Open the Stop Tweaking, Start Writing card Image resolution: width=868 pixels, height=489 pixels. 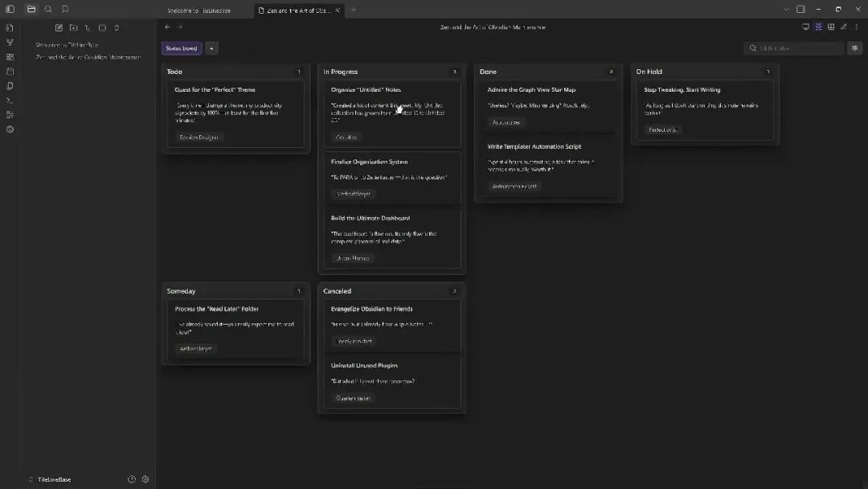click(705, 109)
